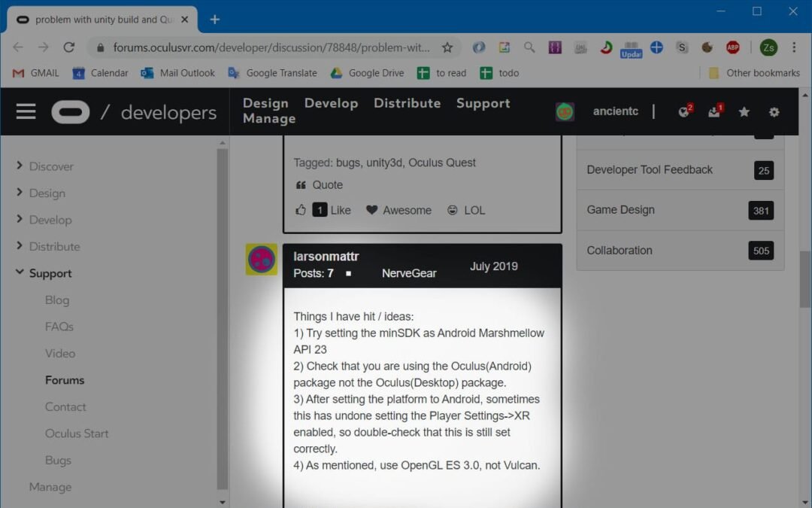The image size is (812, 508).
Task: Collapse the Support sidebar section
Action: [20, 273]
